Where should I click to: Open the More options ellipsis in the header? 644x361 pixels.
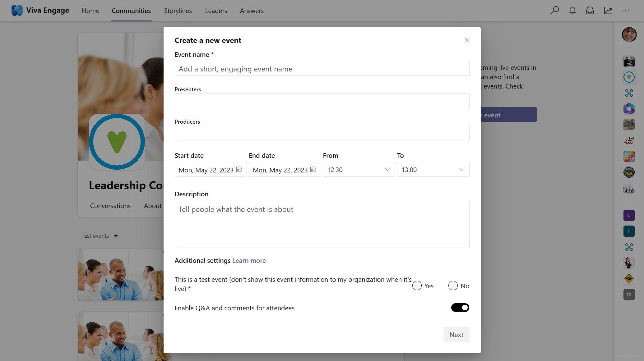pyautogui.click(x=626, y=10)
